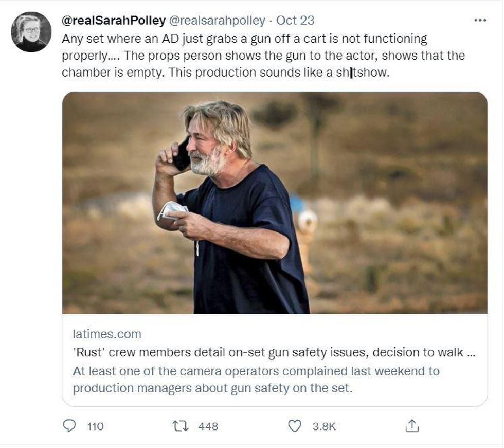
Task: Click the tweet's first line about an AD
Action: tap(244, 39)
